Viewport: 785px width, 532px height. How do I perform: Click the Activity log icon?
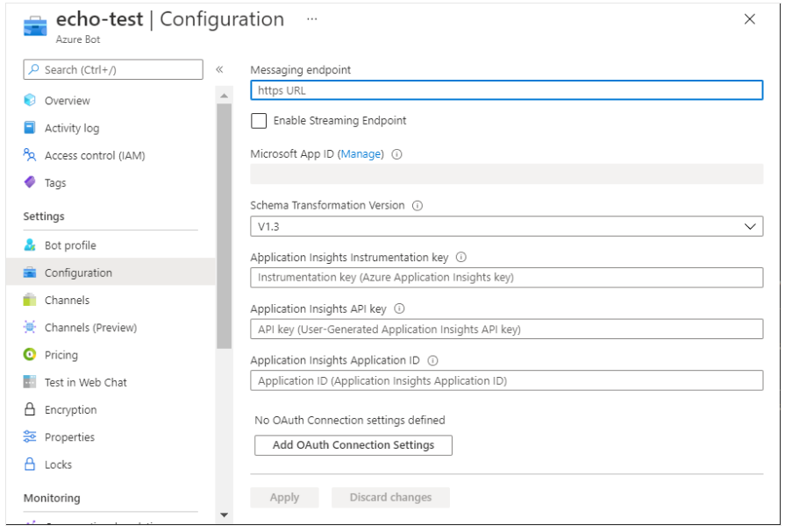pyautogui.click(x=31, y=128)
